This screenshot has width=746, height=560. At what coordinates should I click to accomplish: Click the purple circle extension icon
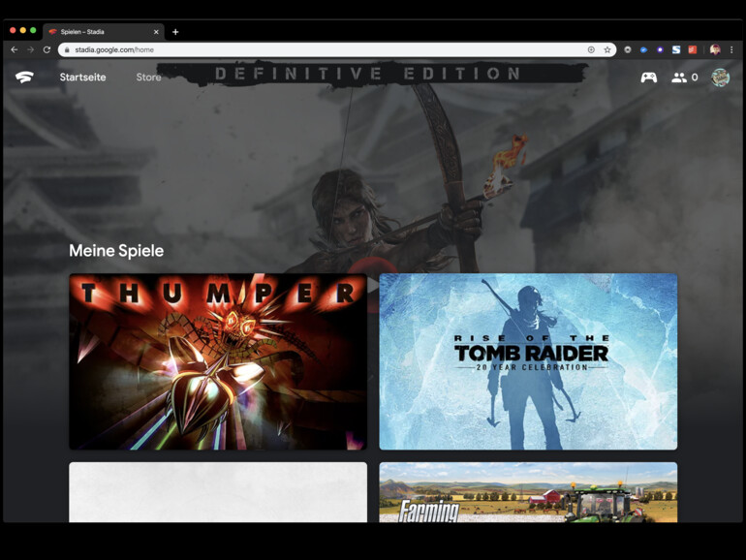click(x=660, y=49)
